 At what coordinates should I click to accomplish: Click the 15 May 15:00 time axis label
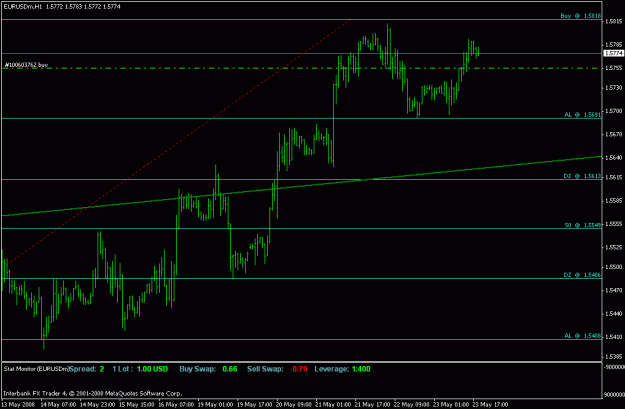coord(137,405)
